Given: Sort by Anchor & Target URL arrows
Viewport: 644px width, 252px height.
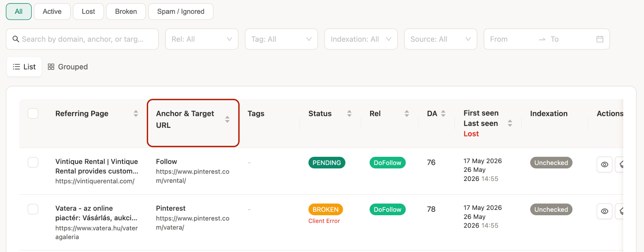Looking at the screenshot, I should (x=227, y=119).
